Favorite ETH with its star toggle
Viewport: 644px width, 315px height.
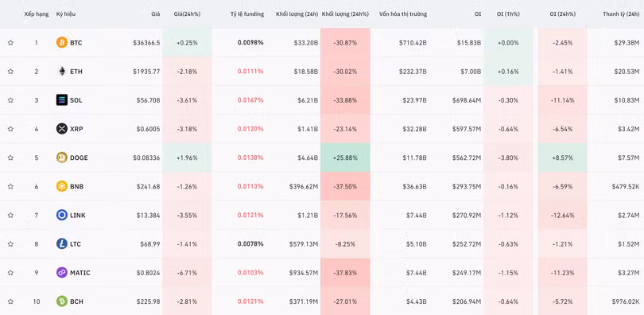[x=10, y=71]
